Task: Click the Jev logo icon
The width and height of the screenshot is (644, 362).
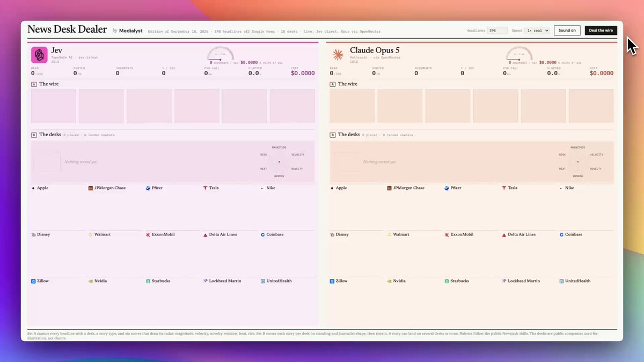Action: [x=39, y=55]
